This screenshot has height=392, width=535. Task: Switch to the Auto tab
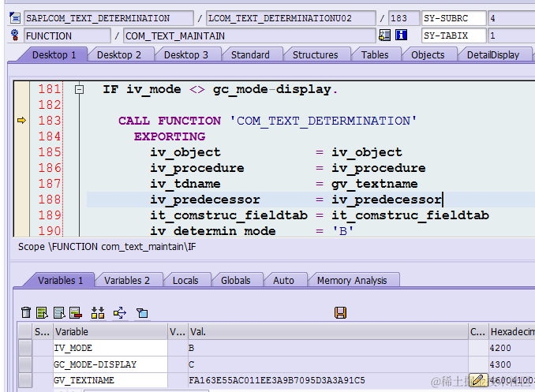(x=283, y=281)
